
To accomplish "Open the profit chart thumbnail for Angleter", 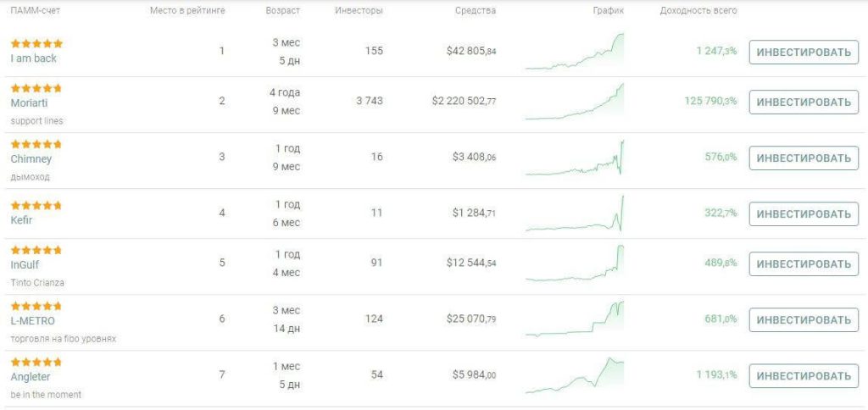I will 575,375.
